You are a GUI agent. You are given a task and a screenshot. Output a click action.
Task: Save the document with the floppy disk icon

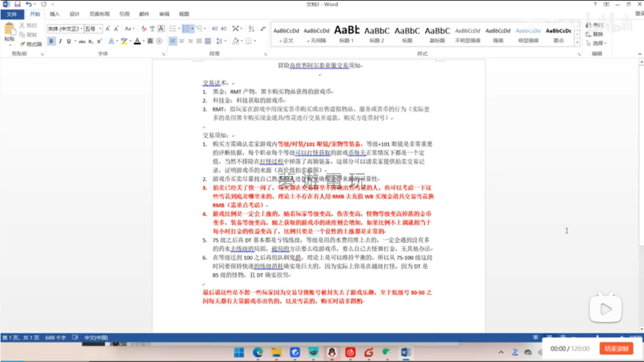(17, 4)
